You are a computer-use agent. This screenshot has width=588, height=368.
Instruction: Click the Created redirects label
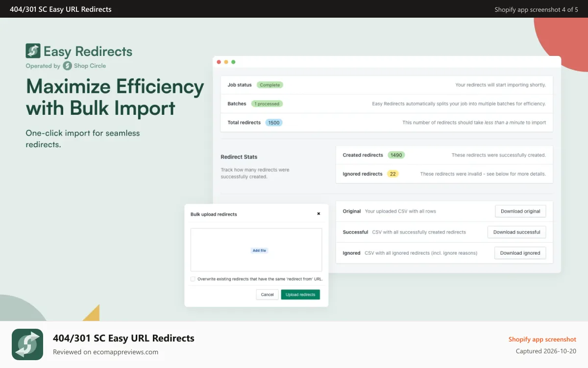tap(363, 155)
